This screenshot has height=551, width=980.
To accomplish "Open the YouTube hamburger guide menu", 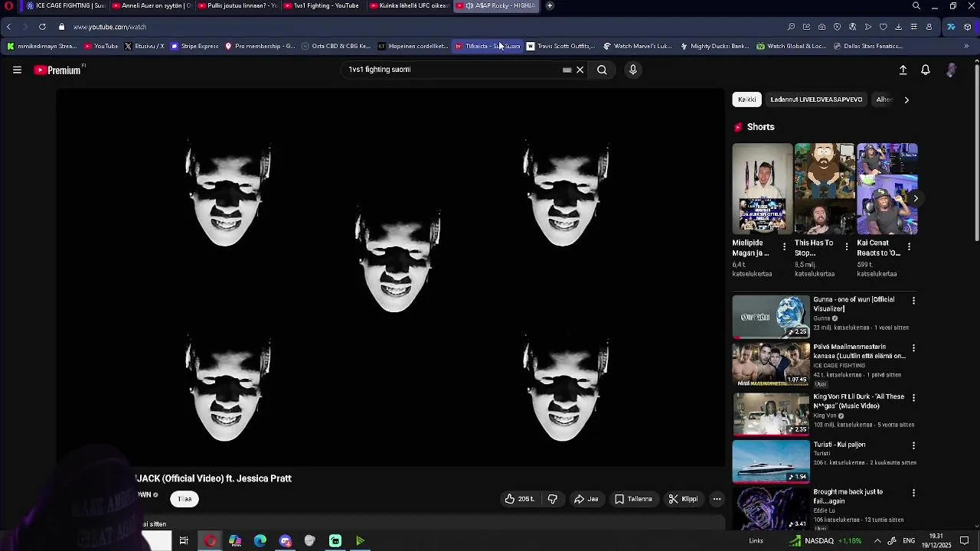I will (x=17, y=70).
